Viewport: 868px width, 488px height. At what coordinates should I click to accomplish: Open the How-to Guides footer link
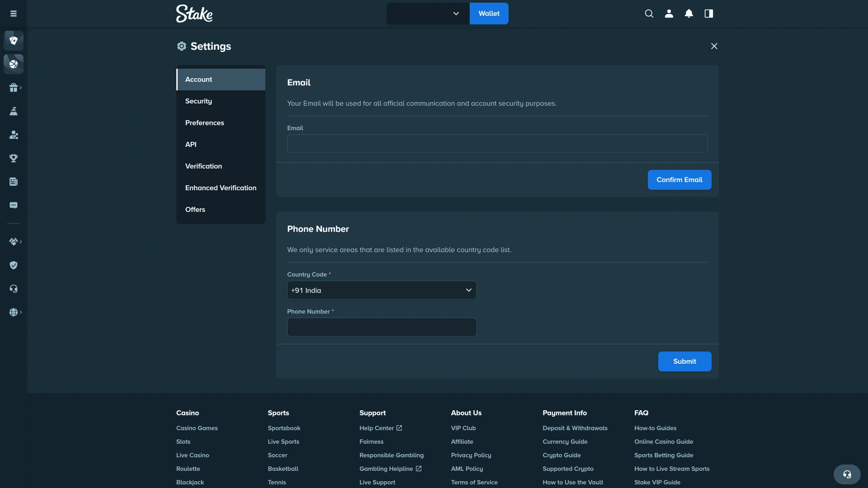point(656,428)
